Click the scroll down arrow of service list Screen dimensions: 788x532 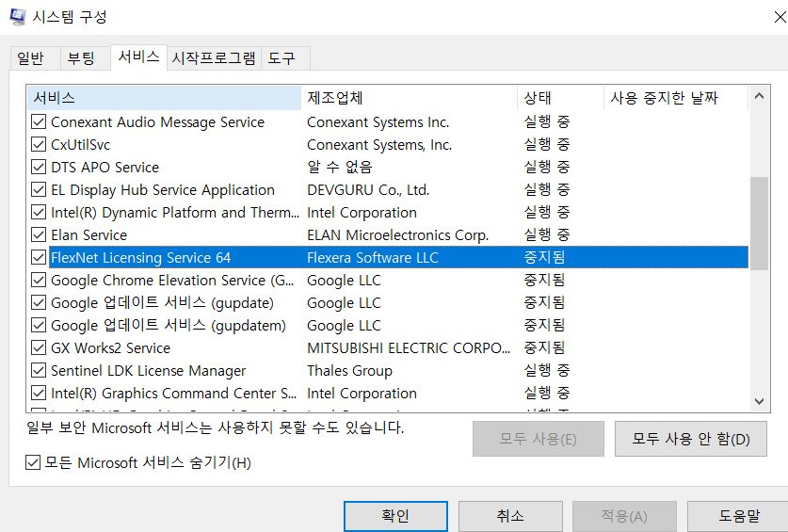click(760, 401)
